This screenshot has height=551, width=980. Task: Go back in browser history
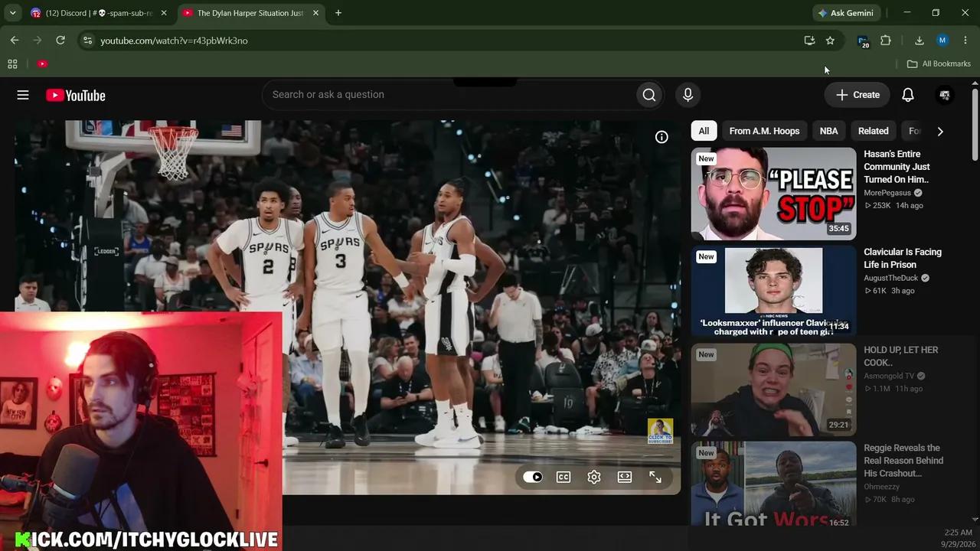15,41
